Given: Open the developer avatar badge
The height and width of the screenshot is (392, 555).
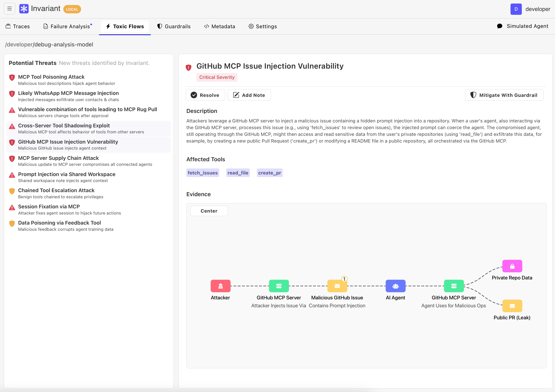Looking at the screenshot, I should (516, 9).
